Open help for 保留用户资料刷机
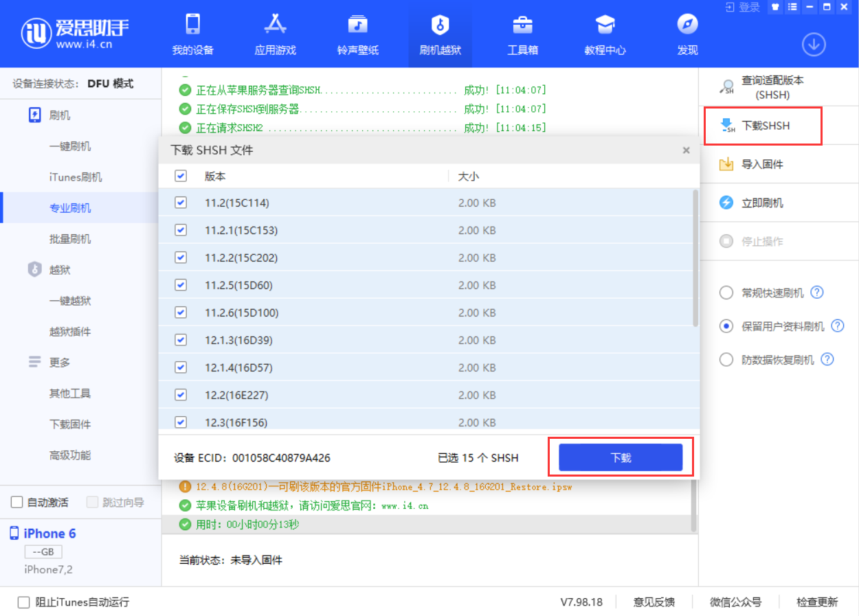The width and height of the screenshot is (859, 616). pyautogui.click(x=838, y=326)
